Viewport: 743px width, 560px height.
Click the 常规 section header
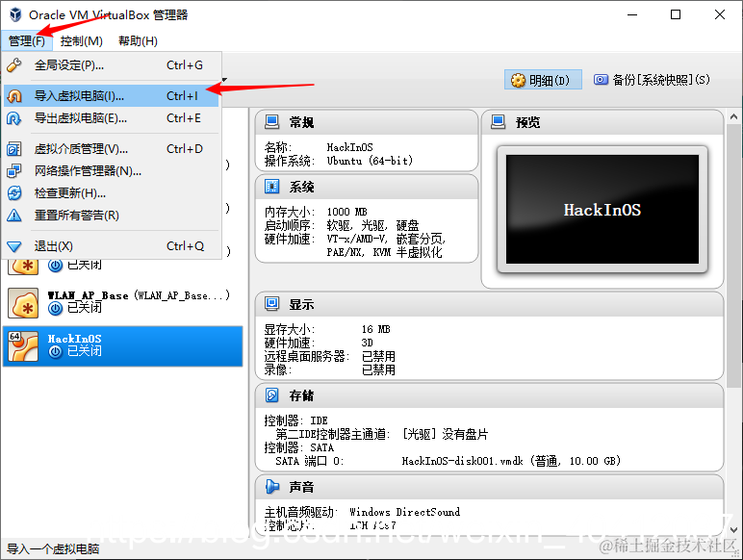[x=367, y=123]
